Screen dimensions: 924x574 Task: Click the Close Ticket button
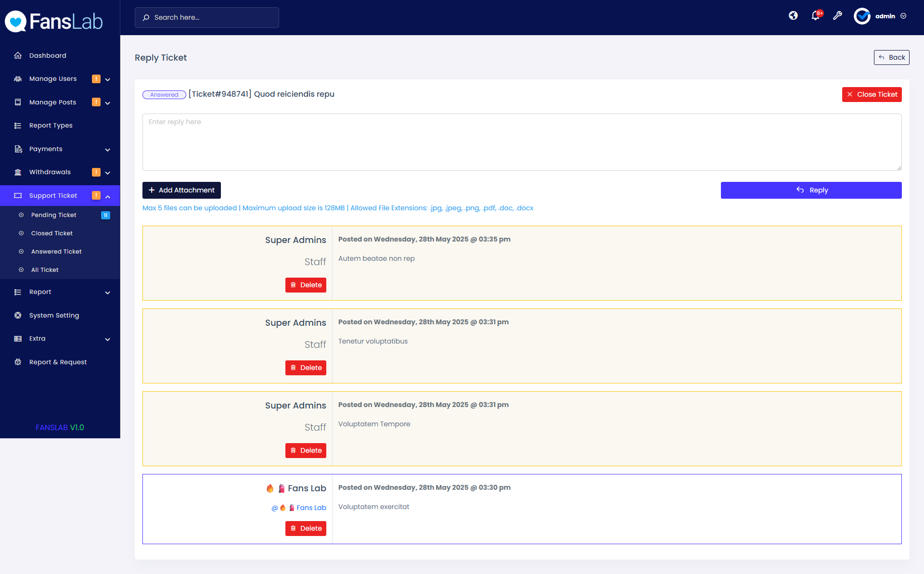tap(872, 94)
